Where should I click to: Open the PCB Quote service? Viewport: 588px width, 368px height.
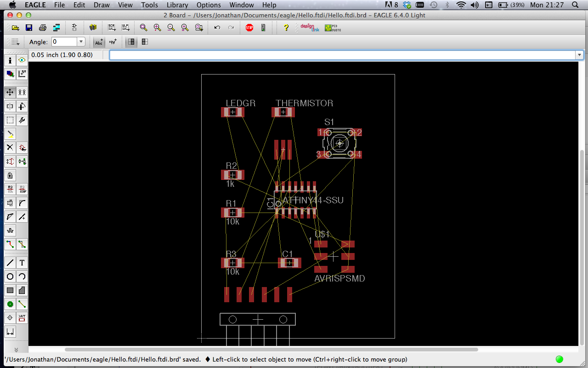333,28
